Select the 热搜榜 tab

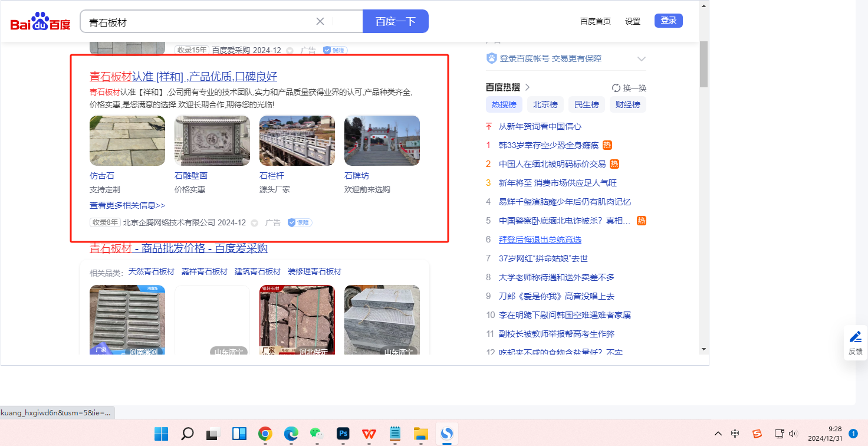coord(504,104)
